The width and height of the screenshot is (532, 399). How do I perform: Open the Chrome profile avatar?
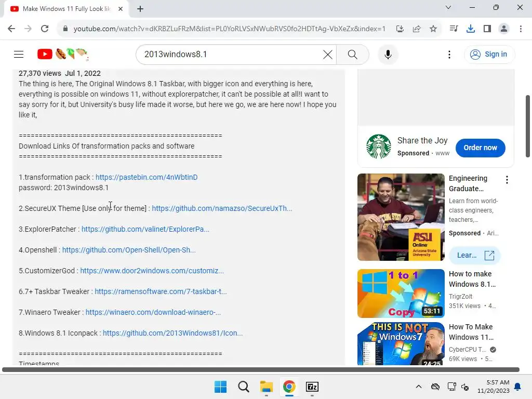pos(504,29)
